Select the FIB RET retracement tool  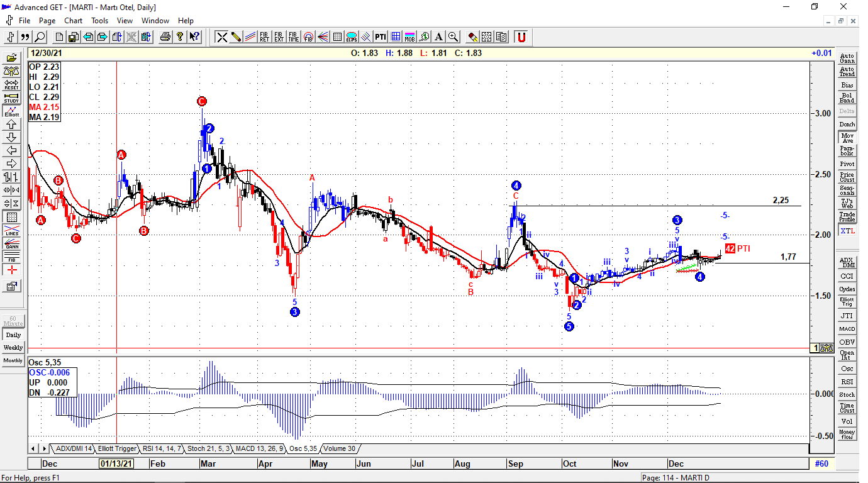click(x=265, y=36)
